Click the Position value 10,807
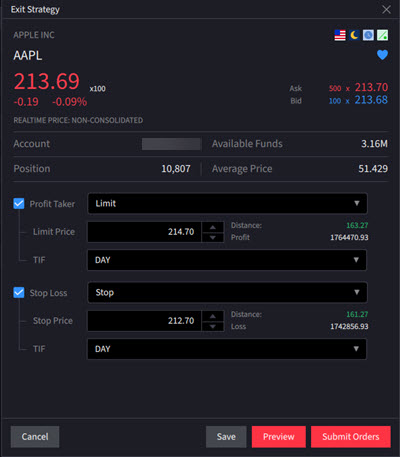This screenshot has height=457, width=400. coord(176,169)
